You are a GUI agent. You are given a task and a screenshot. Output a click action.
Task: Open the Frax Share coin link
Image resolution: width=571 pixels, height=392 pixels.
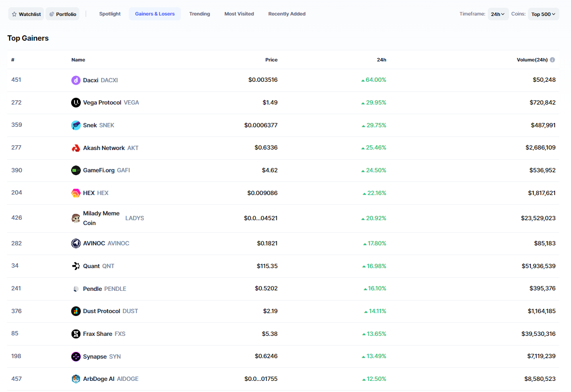(97, 334)
